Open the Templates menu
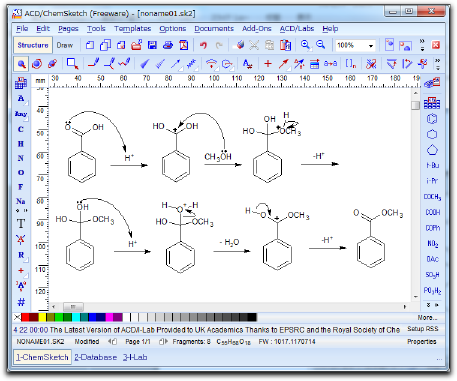 pyautogui.click(x=132, y=29)
